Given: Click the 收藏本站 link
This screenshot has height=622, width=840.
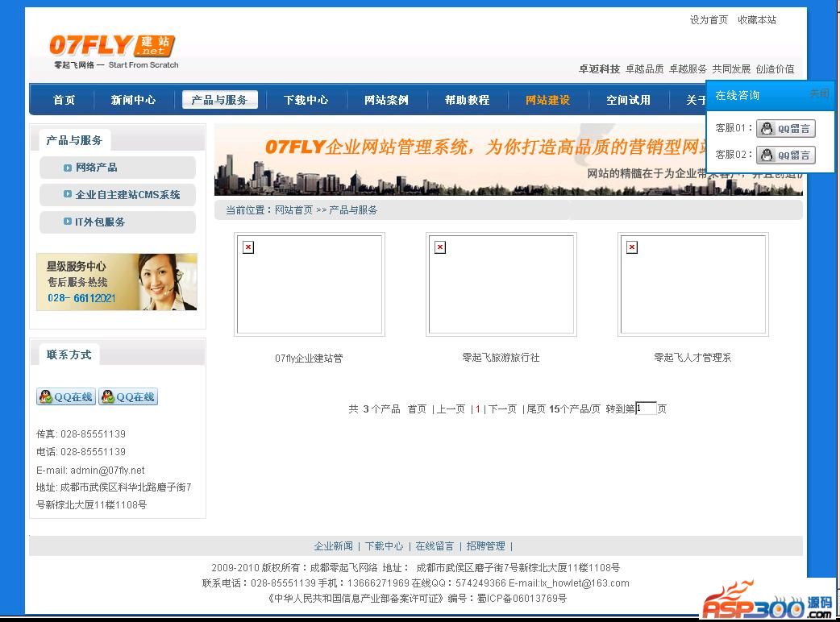Looking at the screenshot, I should [757, 20].
